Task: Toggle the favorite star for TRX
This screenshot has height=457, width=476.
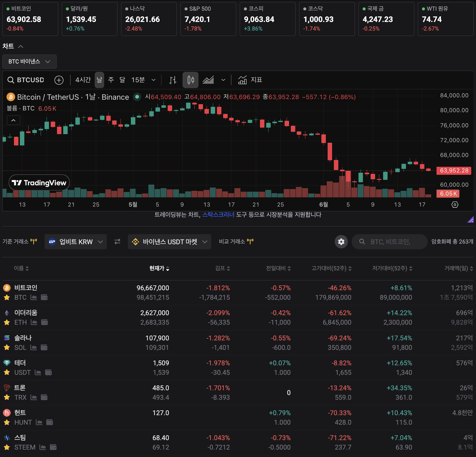Action: [x=7, y=397]
